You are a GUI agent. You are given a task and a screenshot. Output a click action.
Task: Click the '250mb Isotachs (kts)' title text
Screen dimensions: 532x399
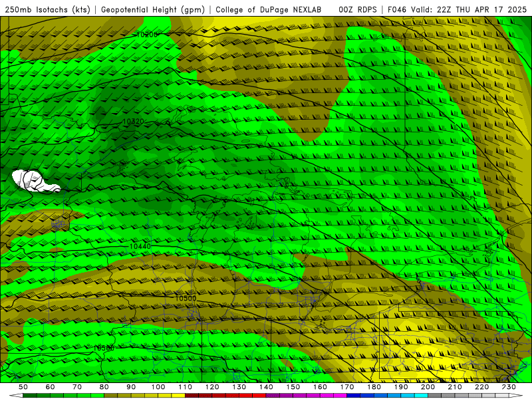(47, 10)
